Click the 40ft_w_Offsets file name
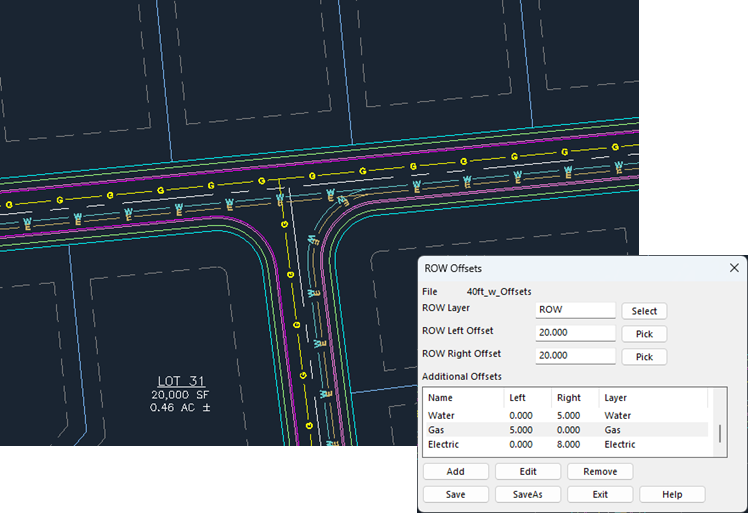Image resolution: width=748 pixels, height=513 pixels. 499,292
